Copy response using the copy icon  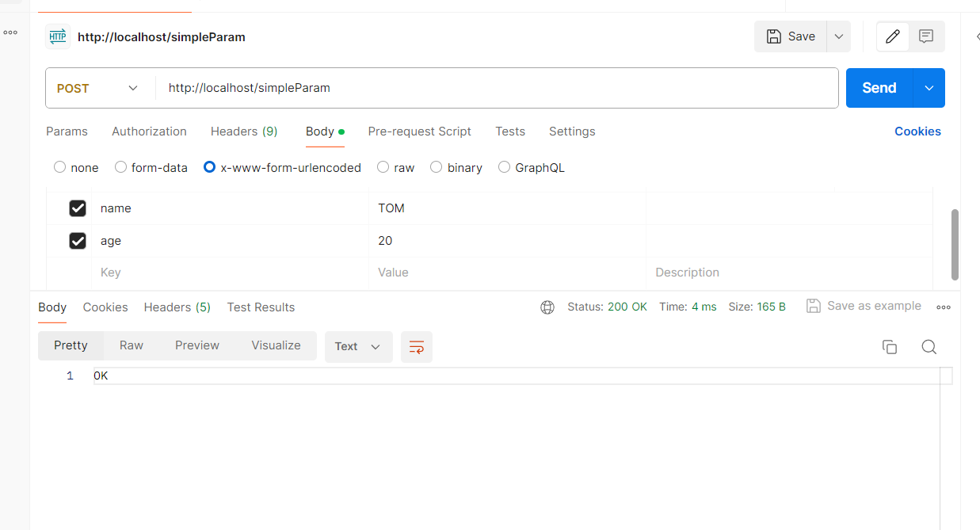890,347
